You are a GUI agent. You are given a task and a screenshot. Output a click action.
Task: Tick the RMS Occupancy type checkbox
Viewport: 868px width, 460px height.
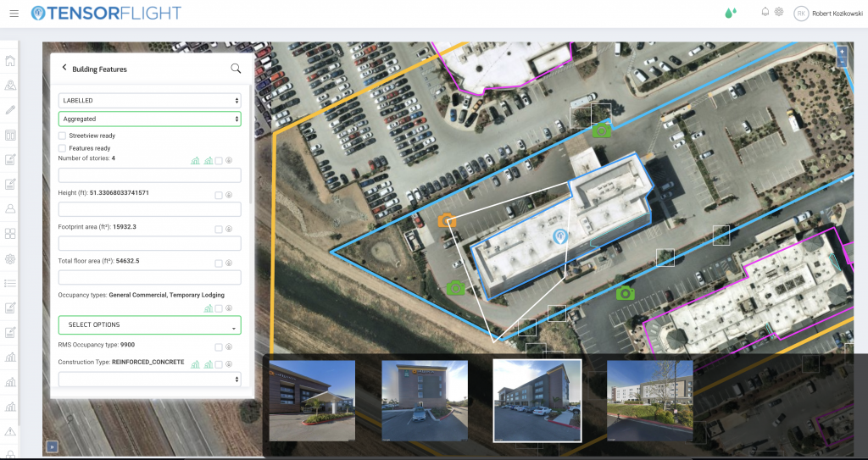tap(219, 347)
